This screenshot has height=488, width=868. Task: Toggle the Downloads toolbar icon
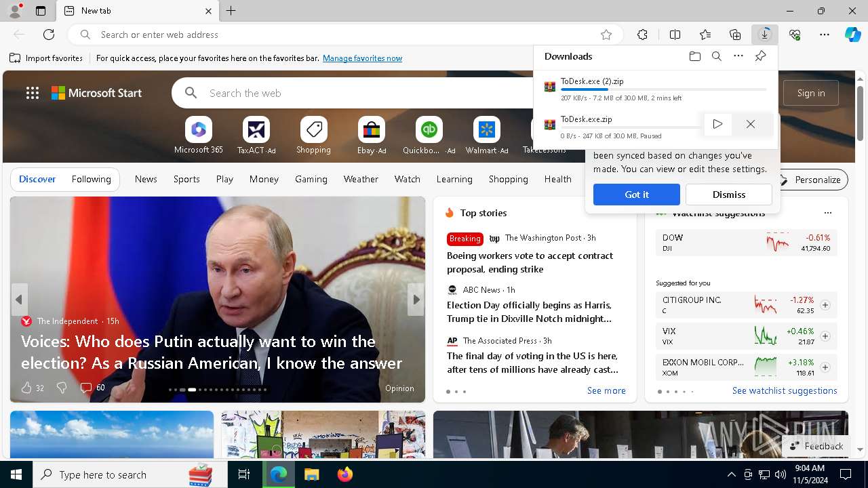[765, 35]
